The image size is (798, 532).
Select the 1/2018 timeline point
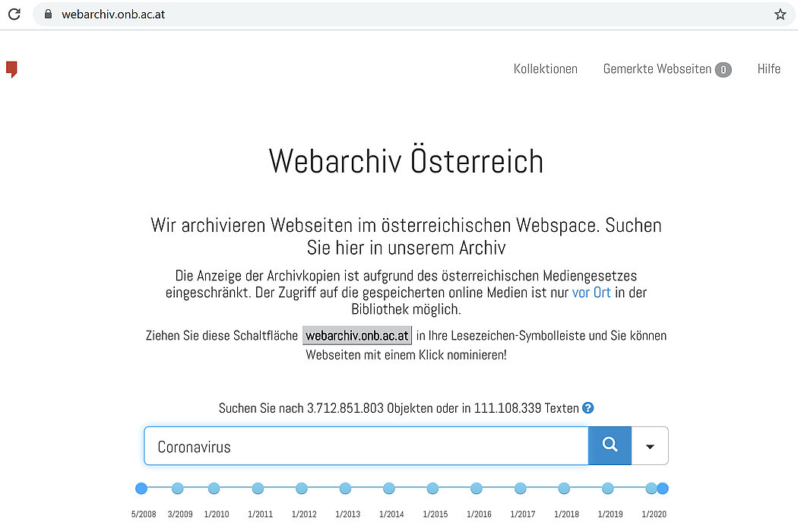(564, 489)
